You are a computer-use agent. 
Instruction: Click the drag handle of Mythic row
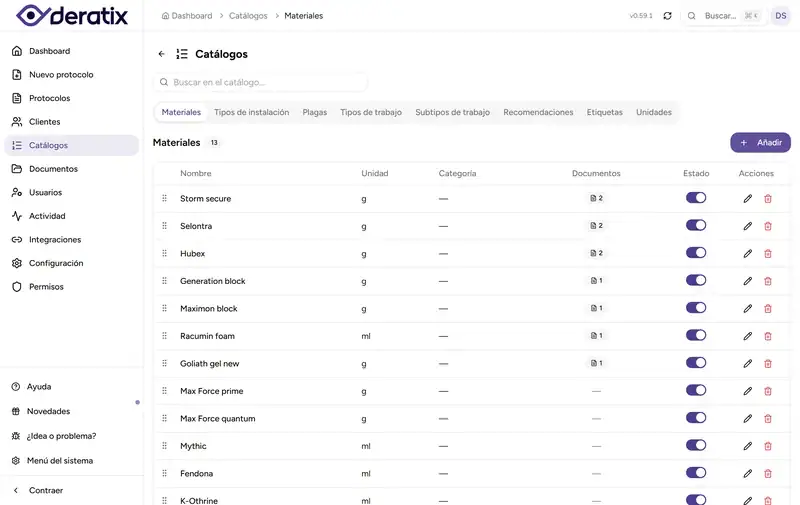click(164, 446)
